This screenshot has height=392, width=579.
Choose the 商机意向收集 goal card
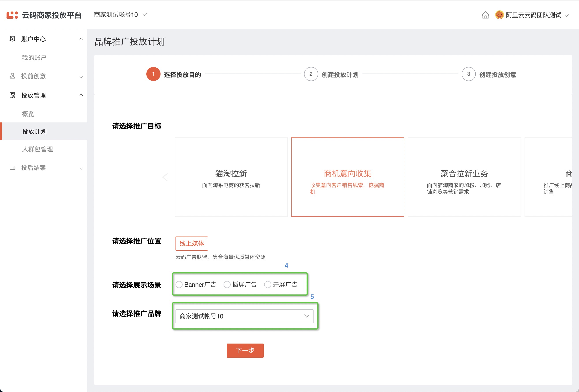click(347, 177)
